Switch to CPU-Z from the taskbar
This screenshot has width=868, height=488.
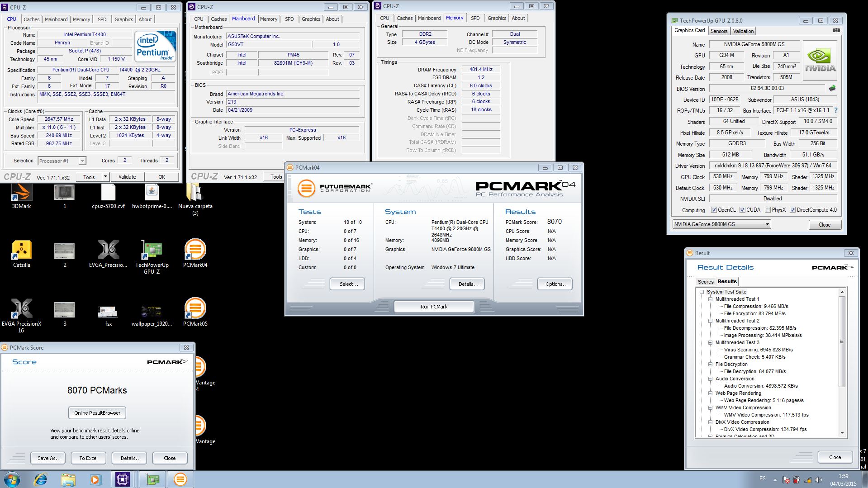click(x=123, y=479)
